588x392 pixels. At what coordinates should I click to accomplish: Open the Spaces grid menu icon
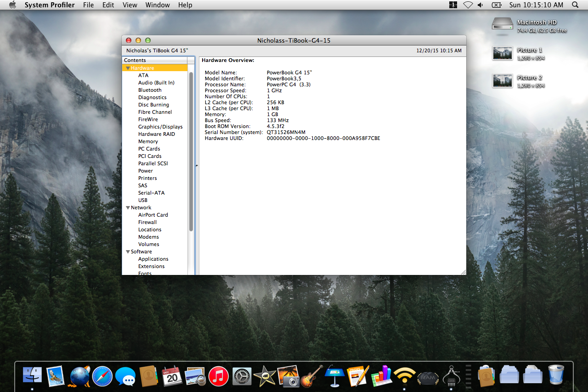point(453,5)
